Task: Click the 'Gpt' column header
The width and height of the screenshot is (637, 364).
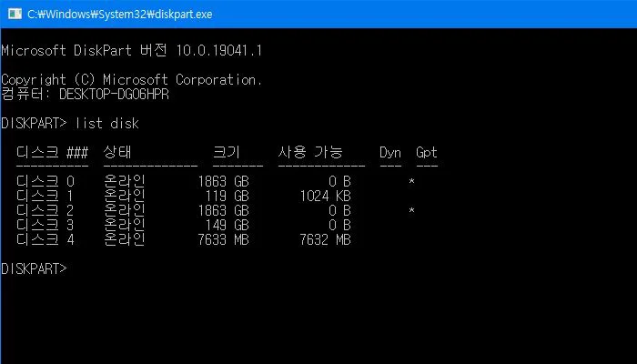Action: pos(427,153)
